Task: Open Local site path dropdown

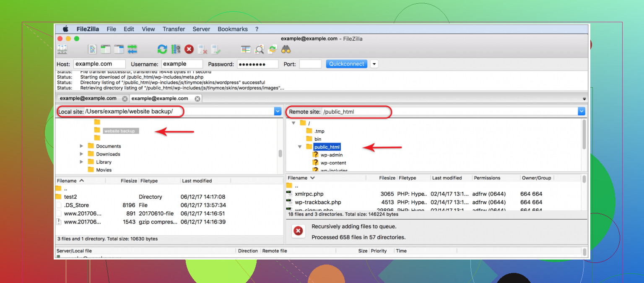Action: point(278,112)
